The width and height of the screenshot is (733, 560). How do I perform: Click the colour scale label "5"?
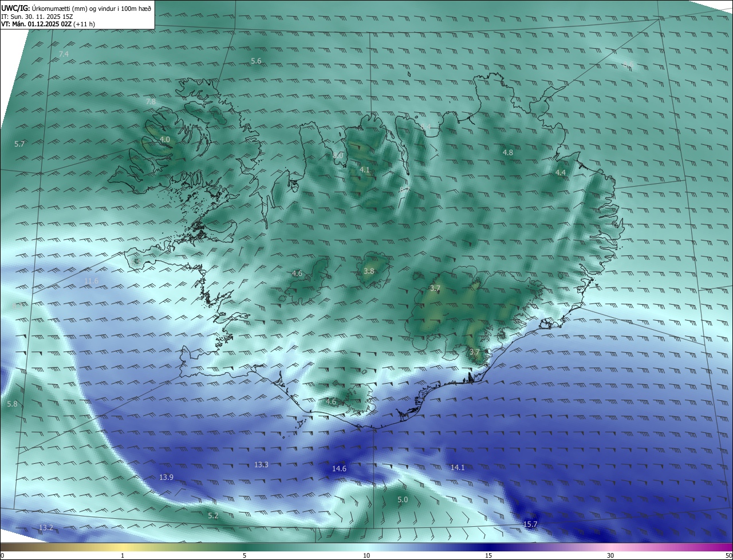pos(245,555)
